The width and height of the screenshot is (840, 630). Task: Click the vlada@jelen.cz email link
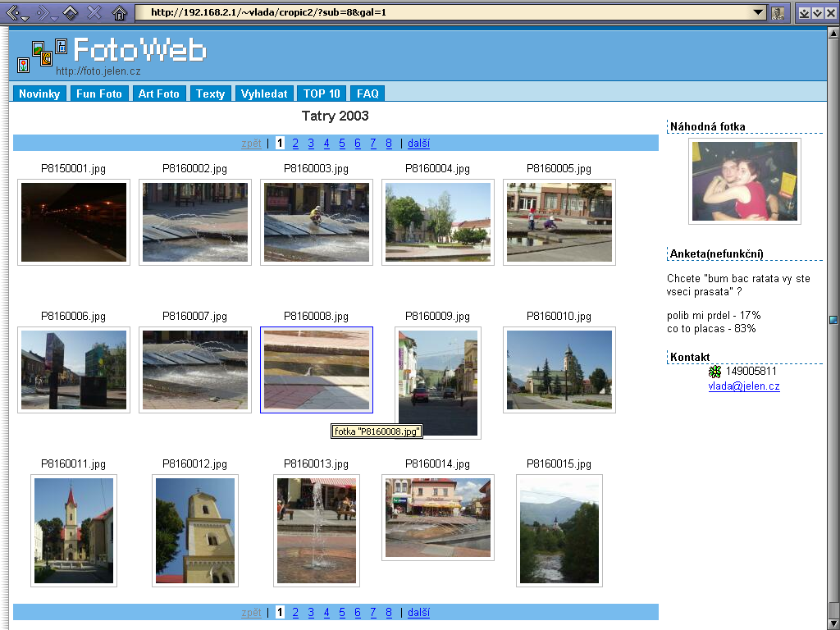click(x=744, y=386)
